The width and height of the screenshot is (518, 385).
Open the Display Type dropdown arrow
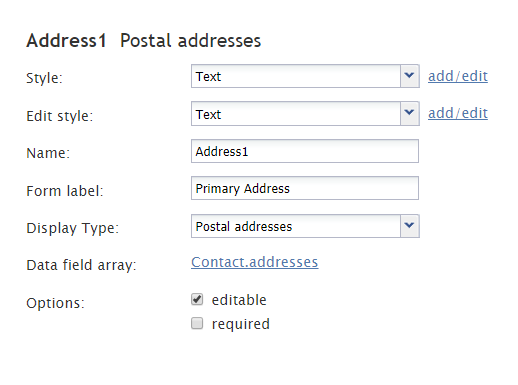click(x=410, y=226)
